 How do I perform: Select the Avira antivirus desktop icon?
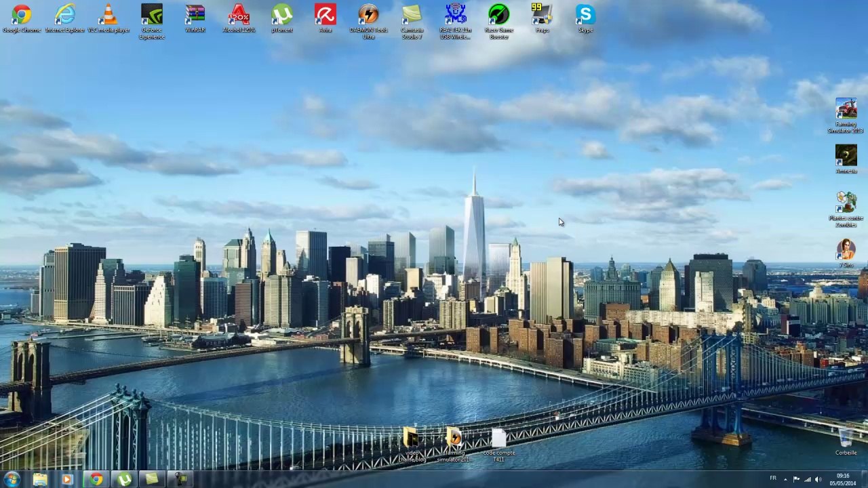325,18
